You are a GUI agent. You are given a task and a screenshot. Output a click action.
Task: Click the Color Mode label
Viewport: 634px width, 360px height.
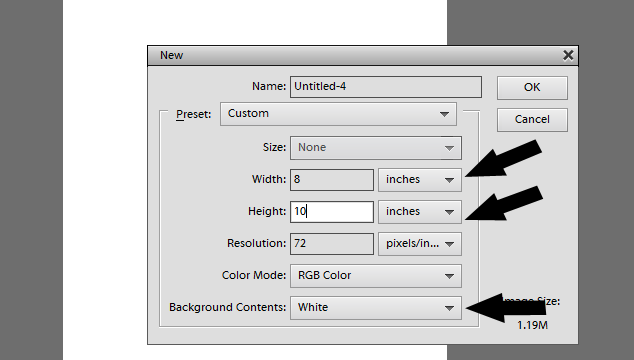pos(254,275)
